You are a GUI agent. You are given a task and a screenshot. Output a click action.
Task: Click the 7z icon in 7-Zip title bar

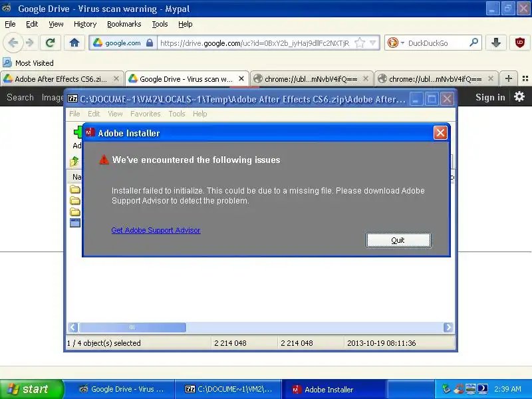[x=72, y=98]
